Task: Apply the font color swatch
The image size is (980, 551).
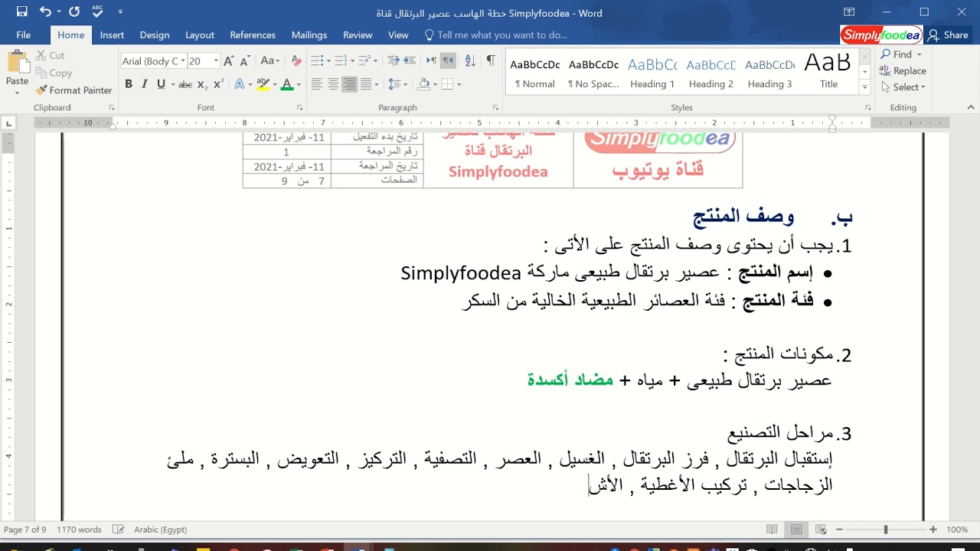Action: pyautogui.click(x=287, y=84)
